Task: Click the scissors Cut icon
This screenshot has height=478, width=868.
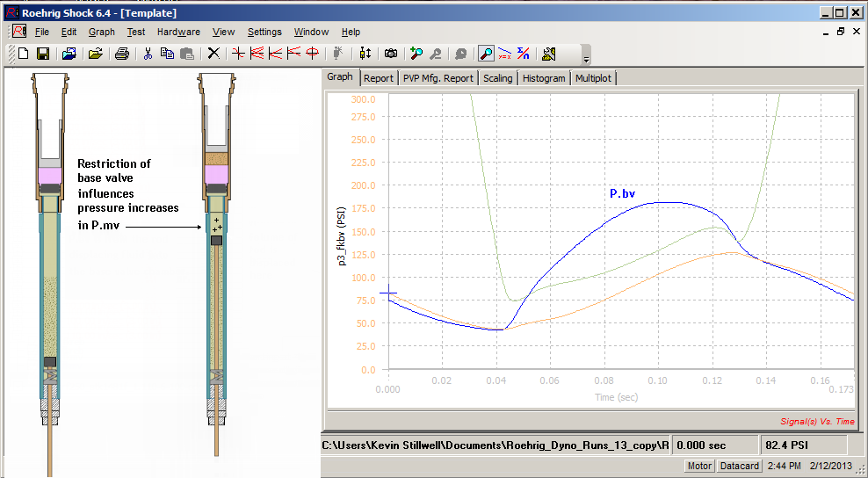Action: [148, 54]
